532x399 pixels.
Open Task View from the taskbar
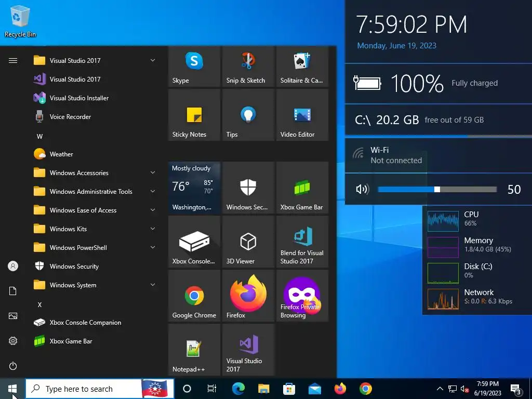212,389
